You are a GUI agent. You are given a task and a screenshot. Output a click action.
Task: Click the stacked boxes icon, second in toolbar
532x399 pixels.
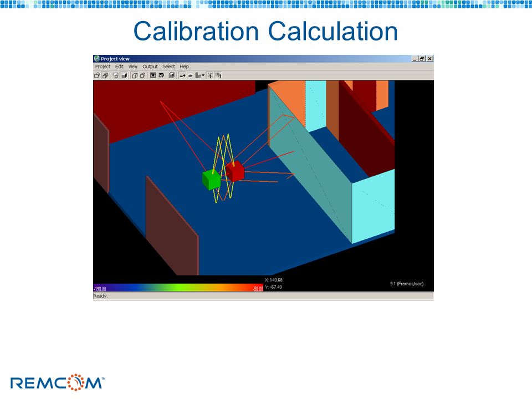tap(105, 75)
